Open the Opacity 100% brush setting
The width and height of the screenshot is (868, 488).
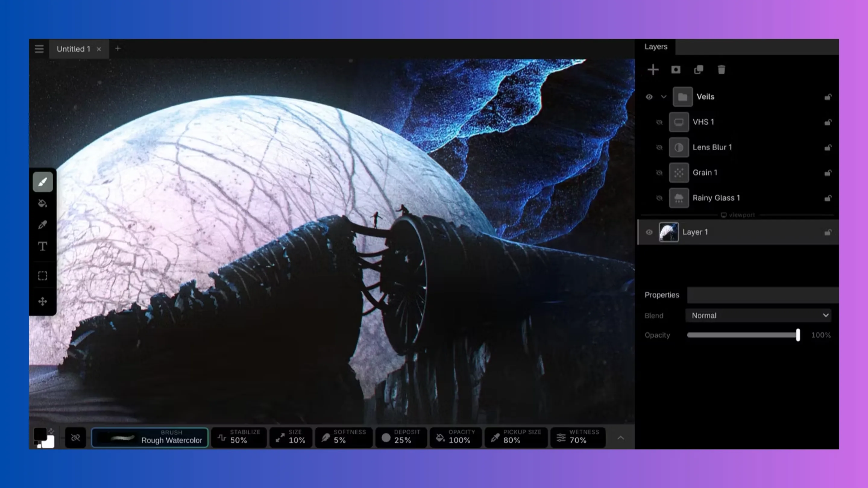point(456,438)
